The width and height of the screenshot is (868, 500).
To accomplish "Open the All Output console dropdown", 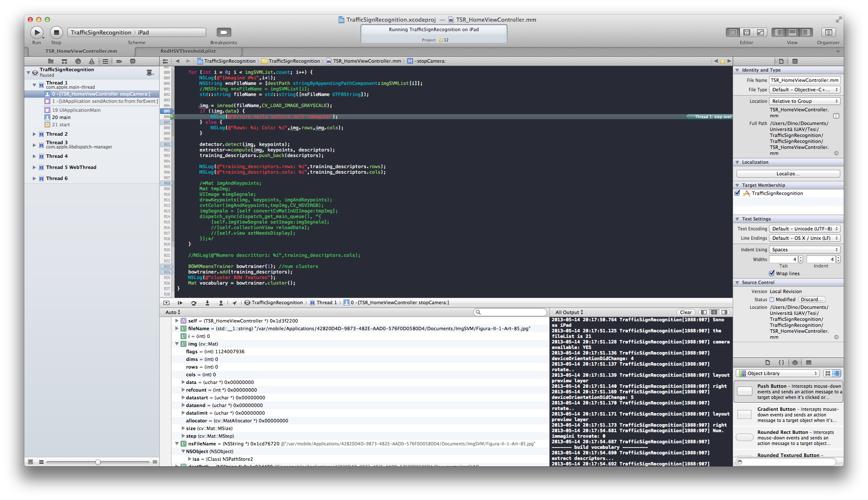I will coord(569,312).
